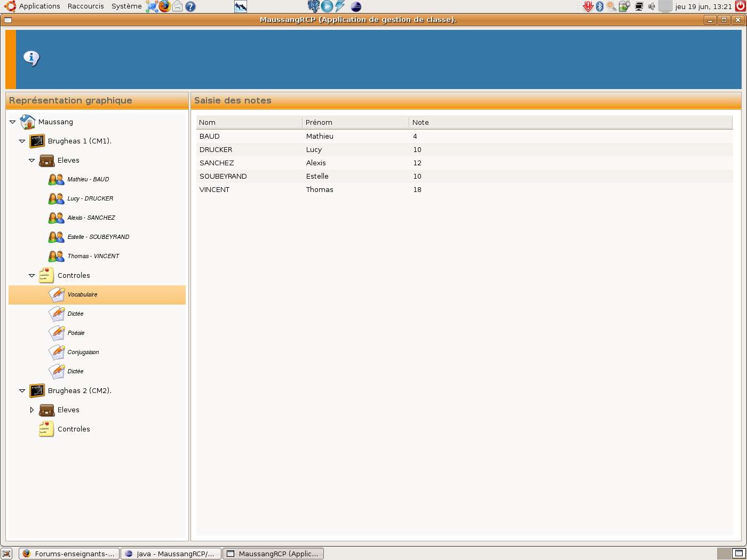
Task: Click the Brugheas 1 (CM1) blackboard icon
Action: 37,141
